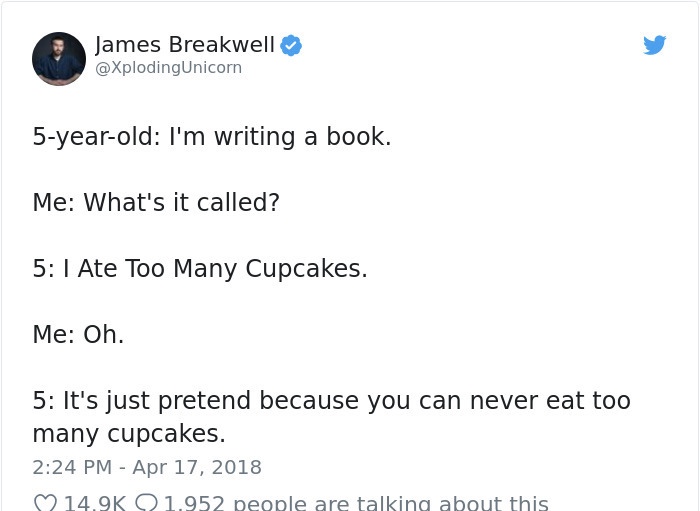Click the 'Me: What's it called?' line

pyautogui.click(x=156, y=202)
